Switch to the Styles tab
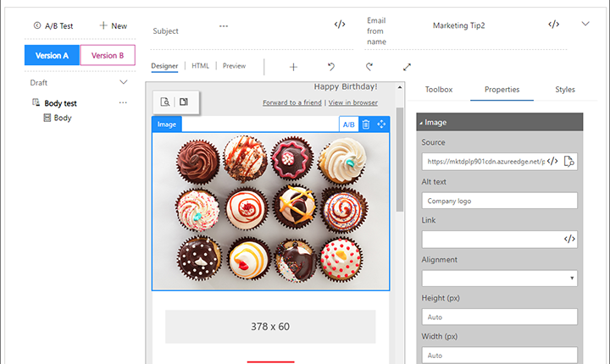Image resolution: width=610 pixels, height=364 pixels. (x=565, y=89)
